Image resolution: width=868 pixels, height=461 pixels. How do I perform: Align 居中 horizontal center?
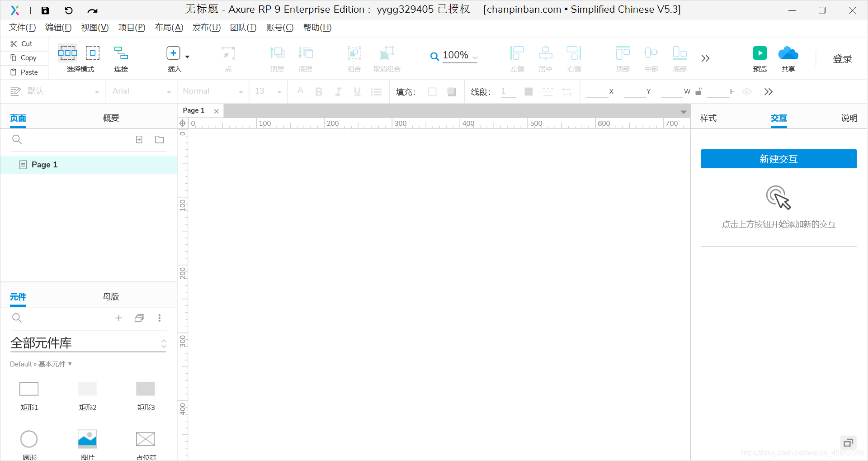[x=545, y=58]
